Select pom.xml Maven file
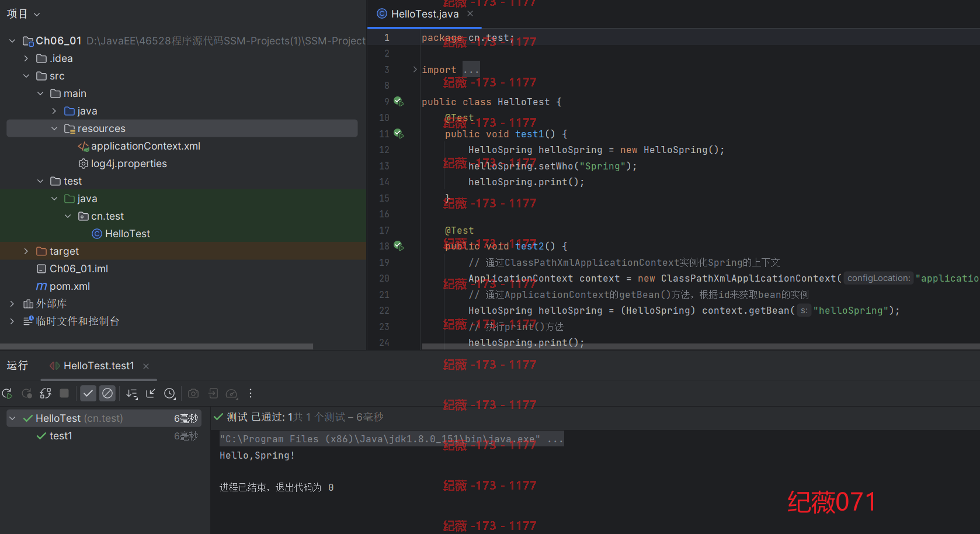Screen dimensions: 980x534 point(63,286)
